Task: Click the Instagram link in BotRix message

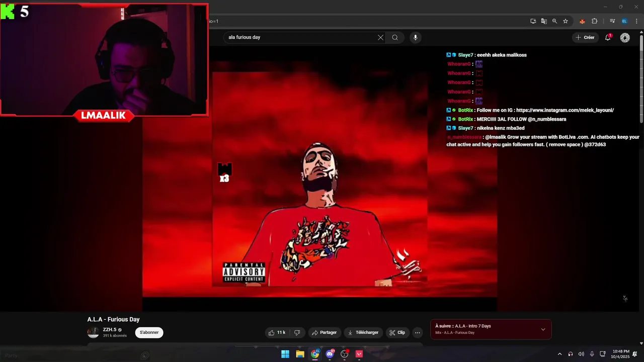Action: (x=565, y=110)
